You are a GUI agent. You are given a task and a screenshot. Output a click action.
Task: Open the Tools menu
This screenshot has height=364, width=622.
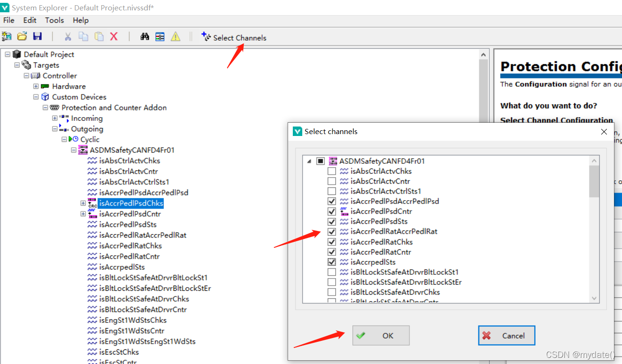point(54,20)
